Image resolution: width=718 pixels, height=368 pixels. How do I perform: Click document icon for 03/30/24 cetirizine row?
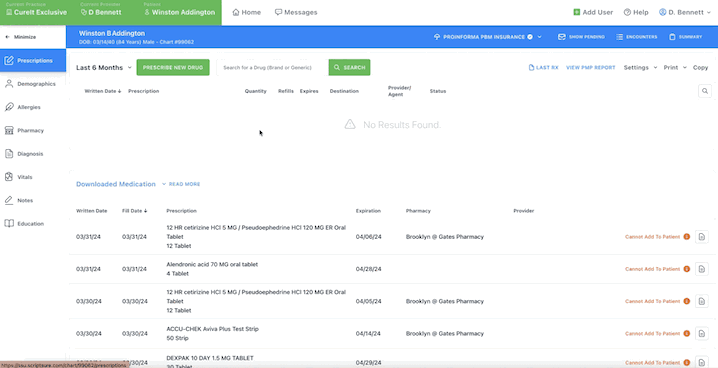click(702, 301)
